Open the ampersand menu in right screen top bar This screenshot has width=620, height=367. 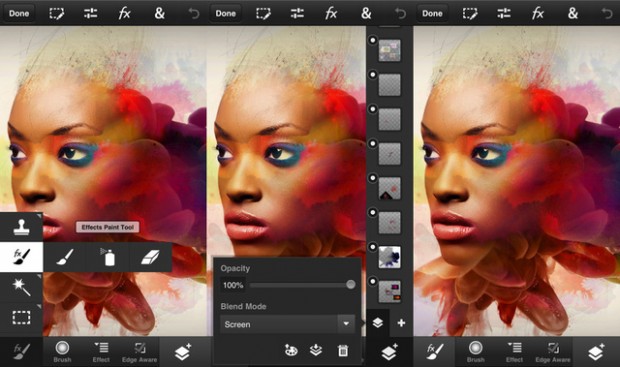pos(573,13)
